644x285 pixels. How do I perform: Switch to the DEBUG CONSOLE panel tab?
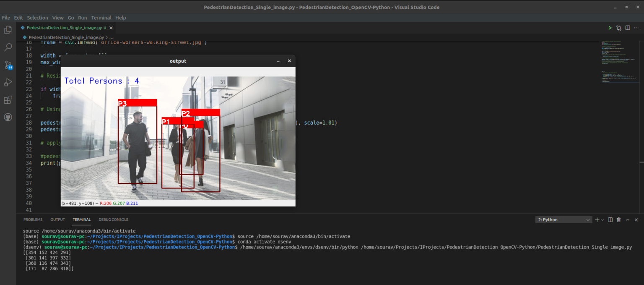(113, 220)
